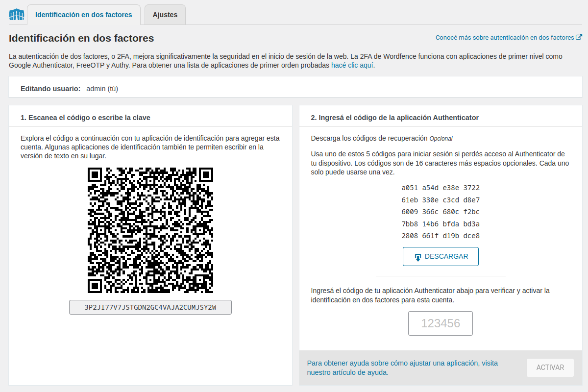The image size is (588, 392).
Task: Click heading '2. Ingresá el código de la aplicación Authenticator'
Action: point(395,118)
